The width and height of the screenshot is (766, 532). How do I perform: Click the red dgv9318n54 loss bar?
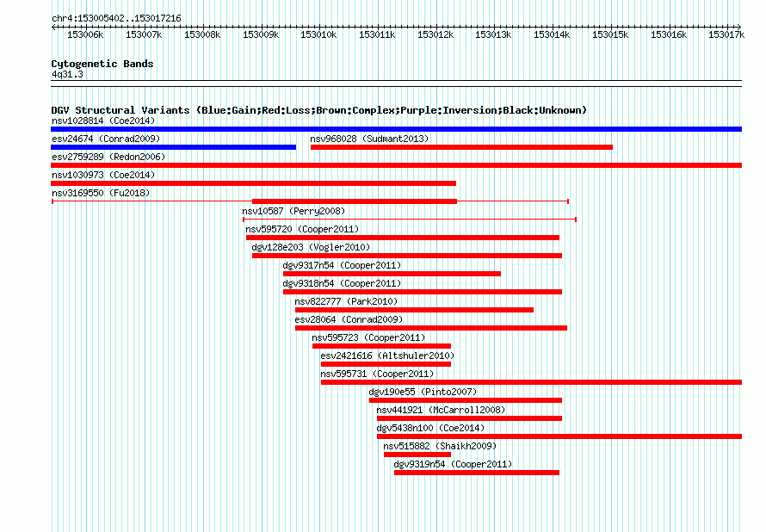point(423,292)
